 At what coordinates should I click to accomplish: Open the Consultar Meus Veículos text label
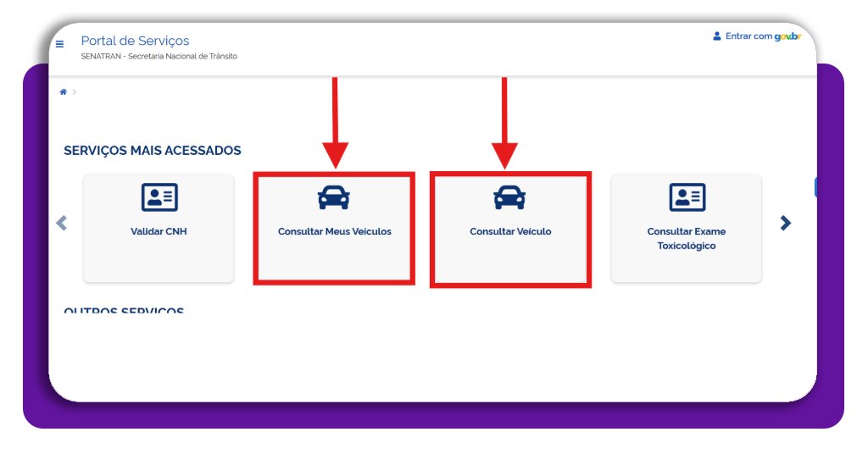click(x=335, y=231)
